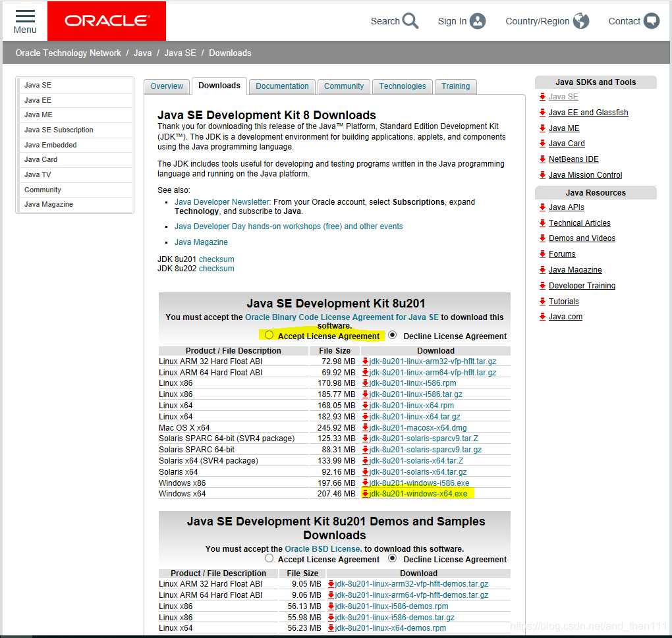
Task: Click the 207.46 MB file size cell
Action: (336, 494)
